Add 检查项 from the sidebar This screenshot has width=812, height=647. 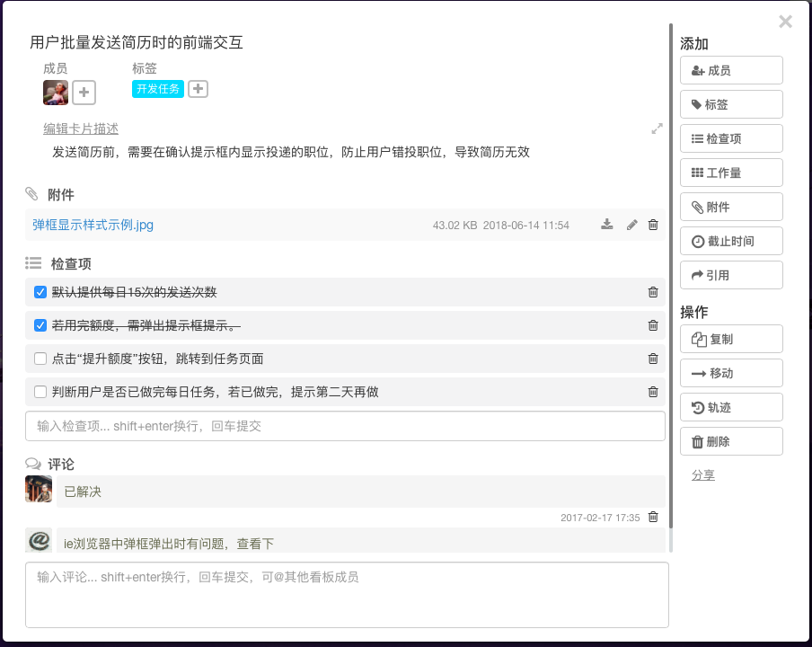point(731,138)
